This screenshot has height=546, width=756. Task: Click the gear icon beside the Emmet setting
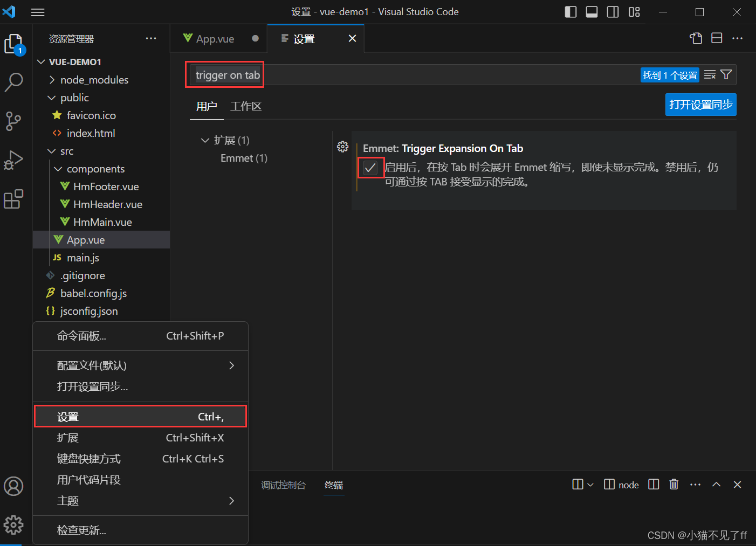(343, 146)
